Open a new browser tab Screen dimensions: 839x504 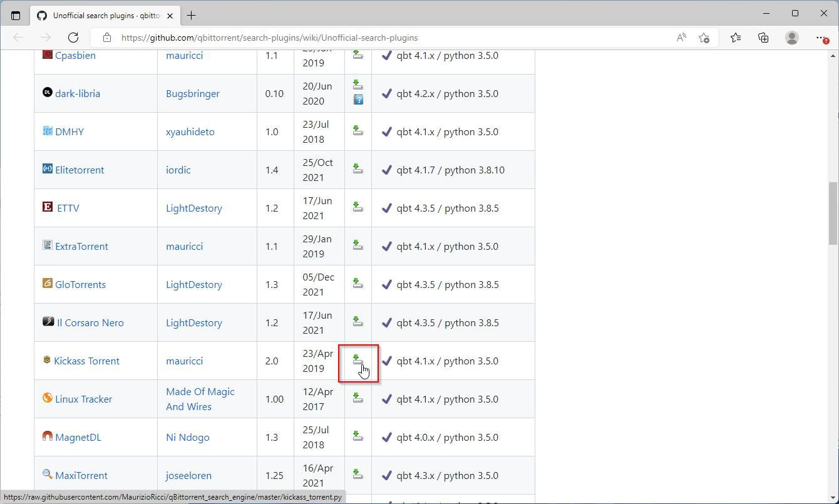coord(192,14)
